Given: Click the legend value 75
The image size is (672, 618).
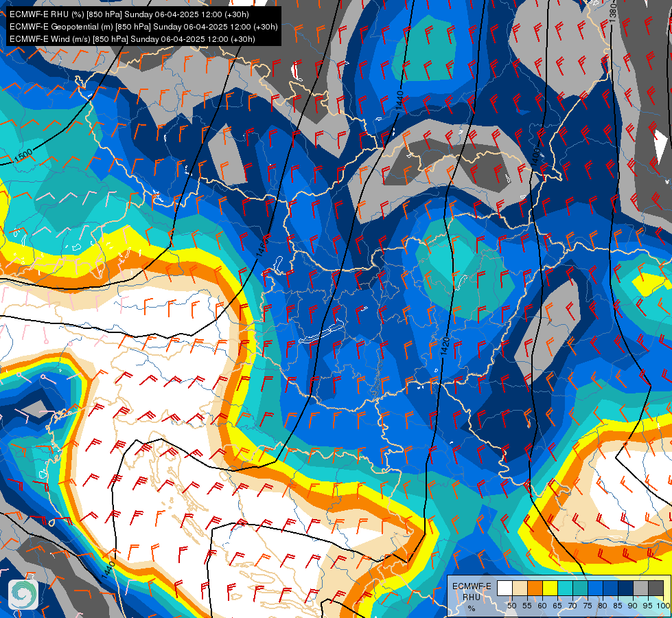Looking at the screenshot, I should tap(588, 606).
